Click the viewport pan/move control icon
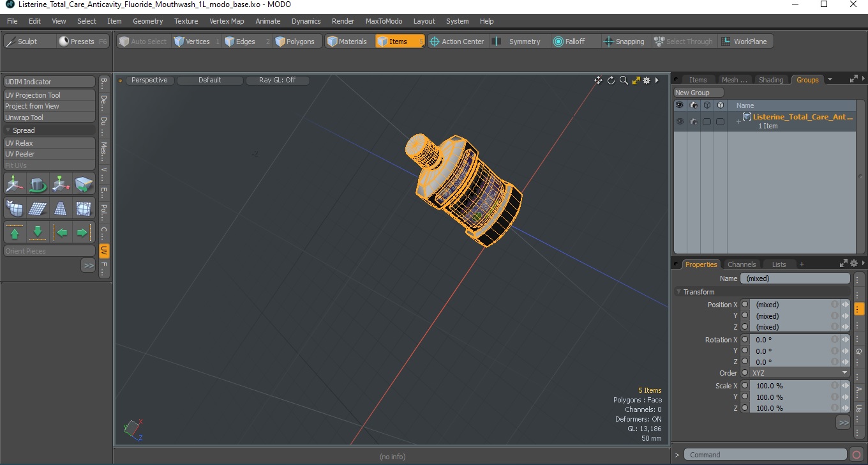The image size is (868, 465). click(598, 80)
